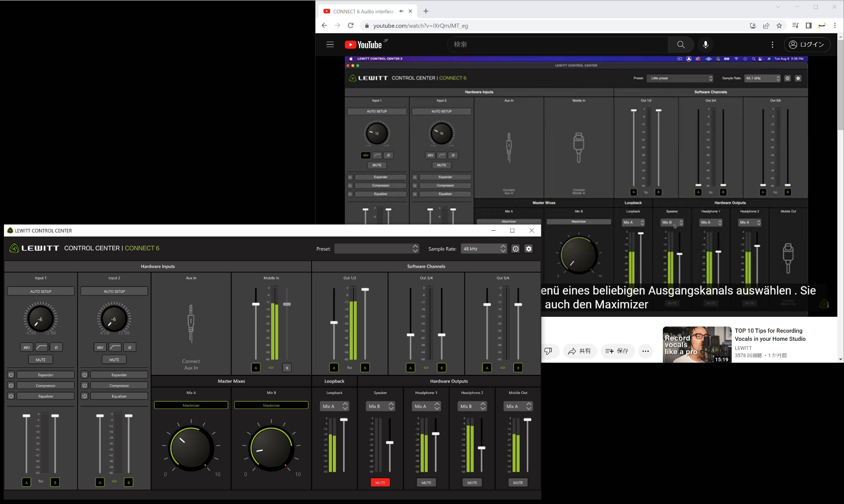844x504 pixels.
Task: Open Input 2 Compressor settings
Action: pos(119,386)
